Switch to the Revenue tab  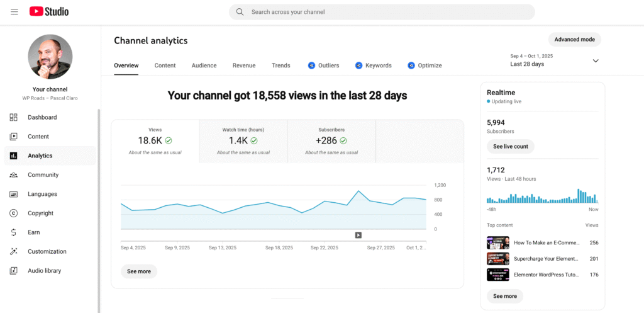click(x=244, y=65)
